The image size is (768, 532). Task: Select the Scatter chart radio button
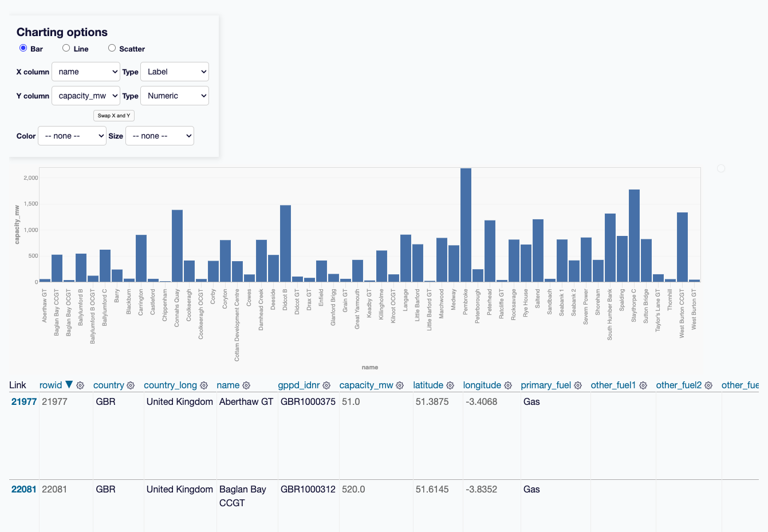[x=112, y=48]
